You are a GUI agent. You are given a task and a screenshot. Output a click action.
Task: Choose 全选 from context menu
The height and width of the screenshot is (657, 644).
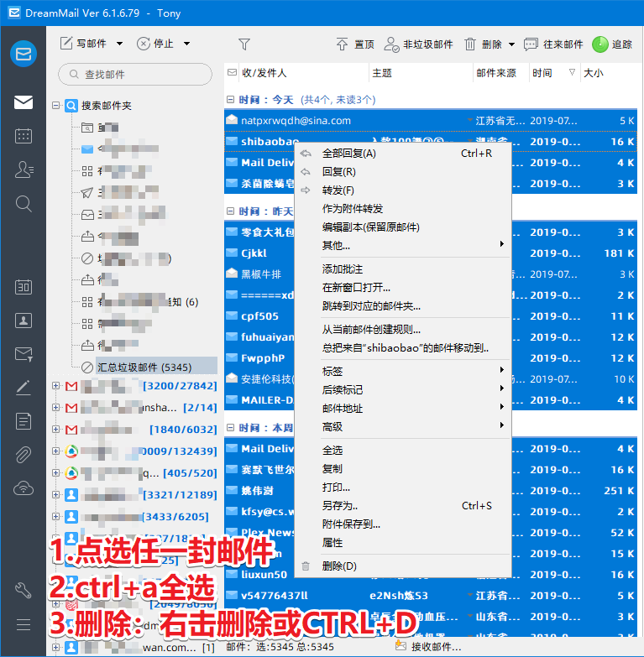click(403, 450)
